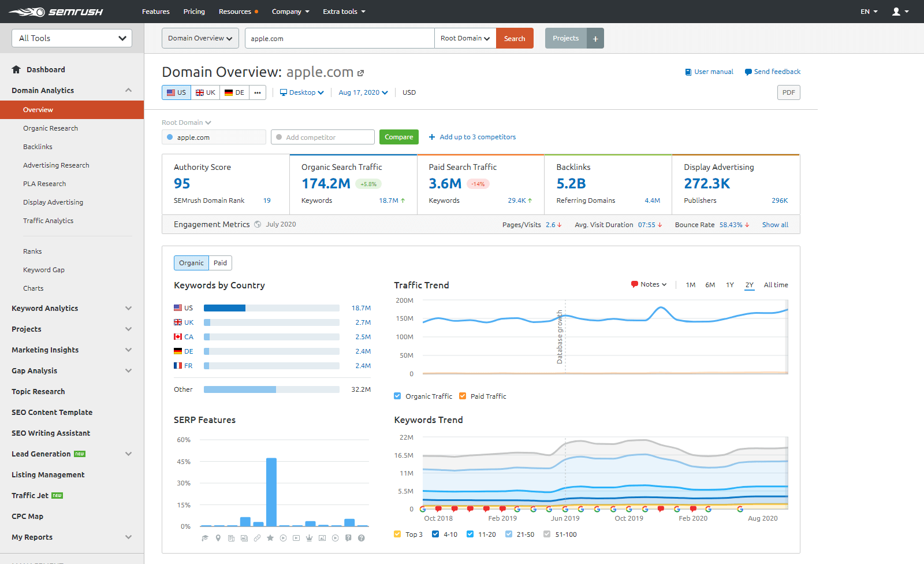The image size is (924, 564).
Task: Select the All time trend range
Action: 776,285
